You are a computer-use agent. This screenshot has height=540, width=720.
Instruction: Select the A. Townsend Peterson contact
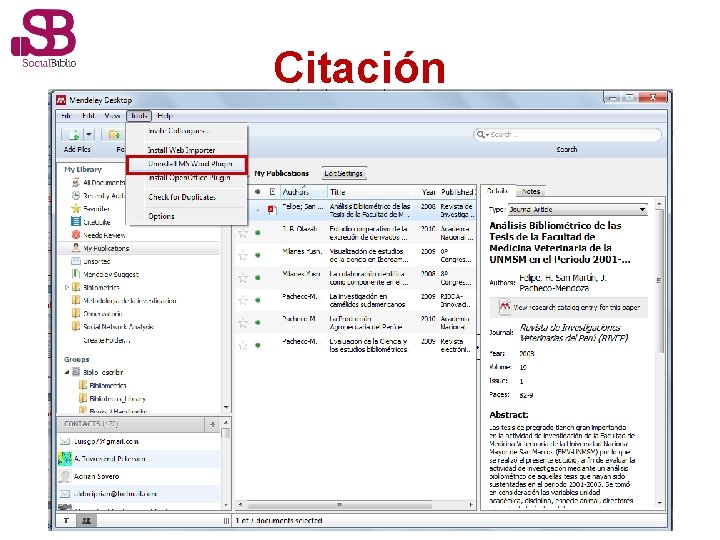click(139, 459)
